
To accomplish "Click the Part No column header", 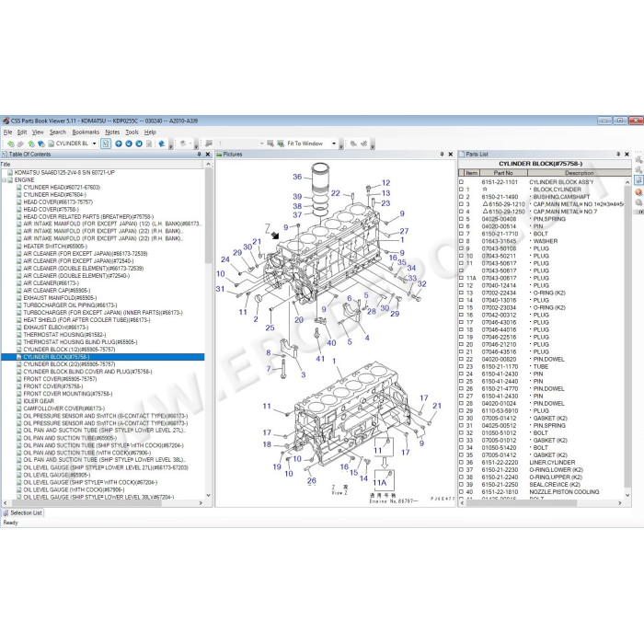I will click(x=503, y=173).
